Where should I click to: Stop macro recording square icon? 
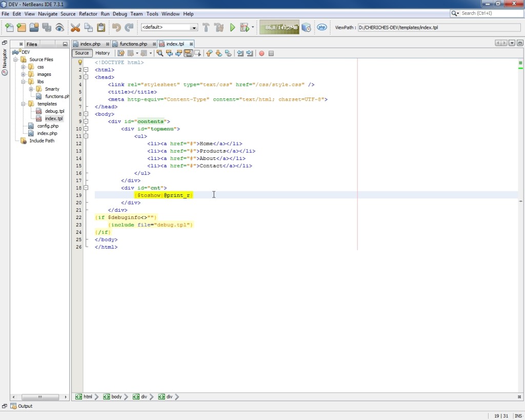point(271,53)
